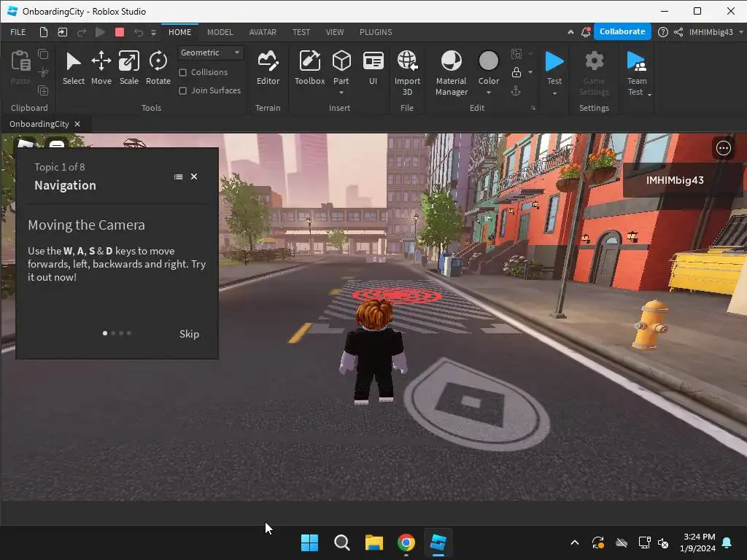
Task: Select the Select tool
Action: tap(74, 68)
